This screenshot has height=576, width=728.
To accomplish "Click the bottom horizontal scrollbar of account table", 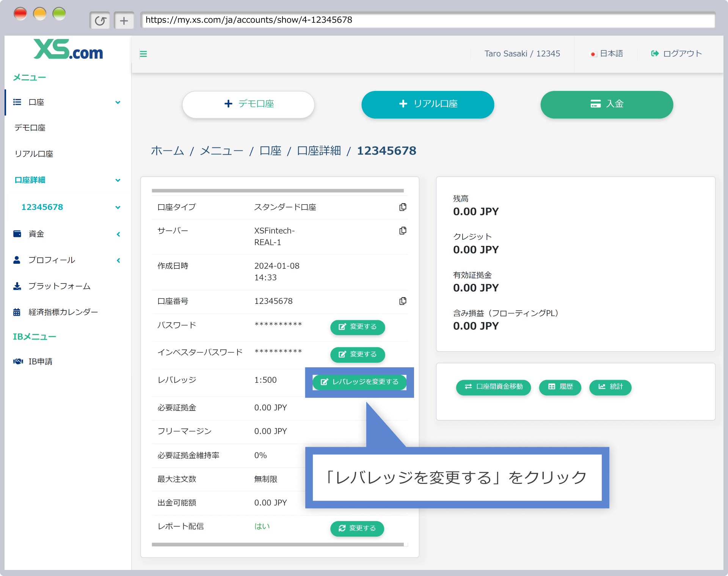I will click(278, 545).
